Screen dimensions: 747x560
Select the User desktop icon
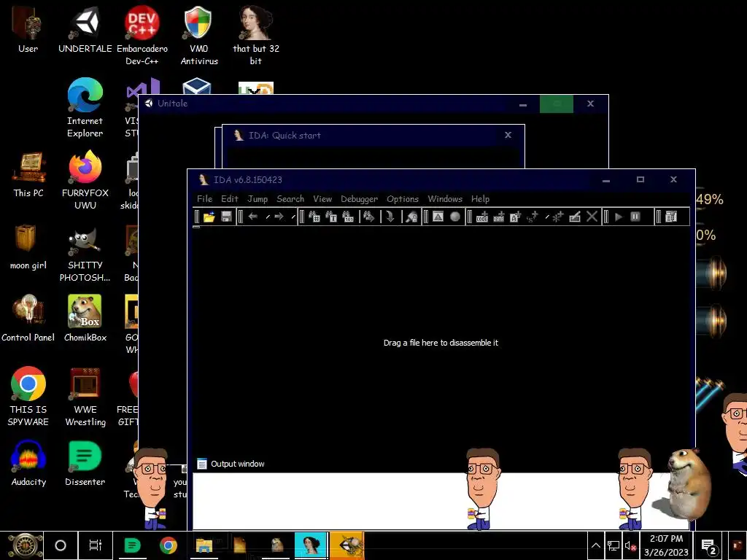click(x=28, y=30)
